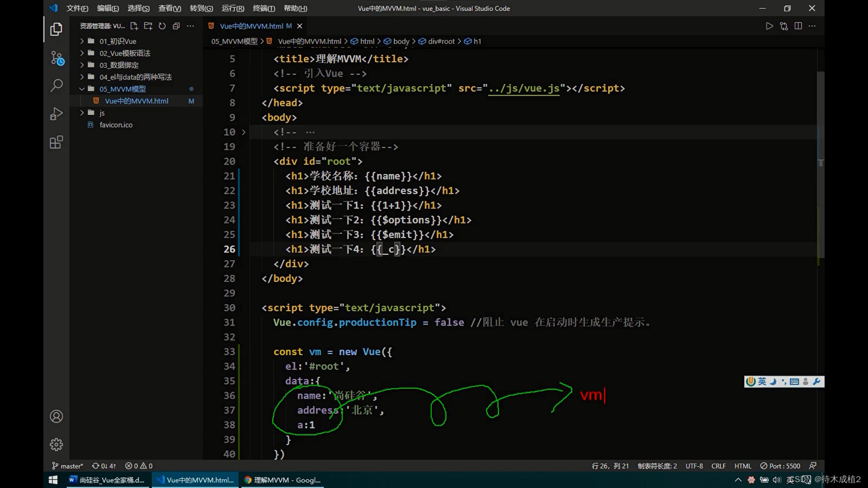The width and height of the screenshot is (868, 488).
Task: Change CRLF end of line sequence
Action: (718, 466)
